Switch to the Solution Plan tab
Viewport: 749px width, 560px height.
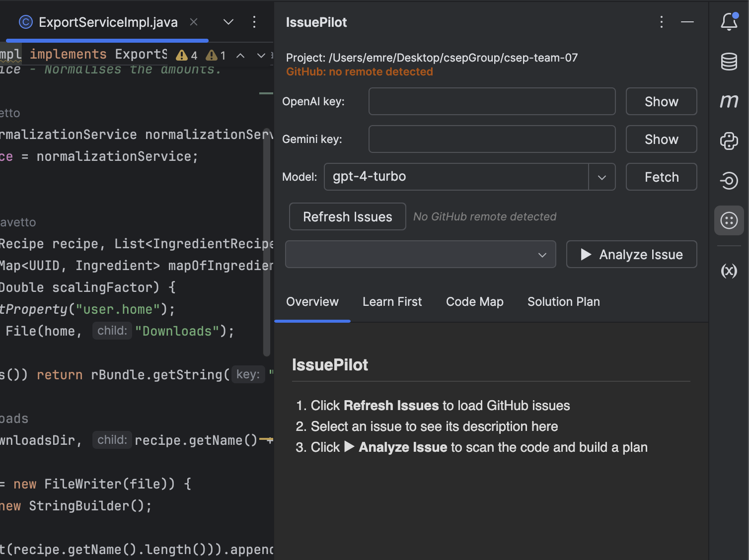[564, 302]
